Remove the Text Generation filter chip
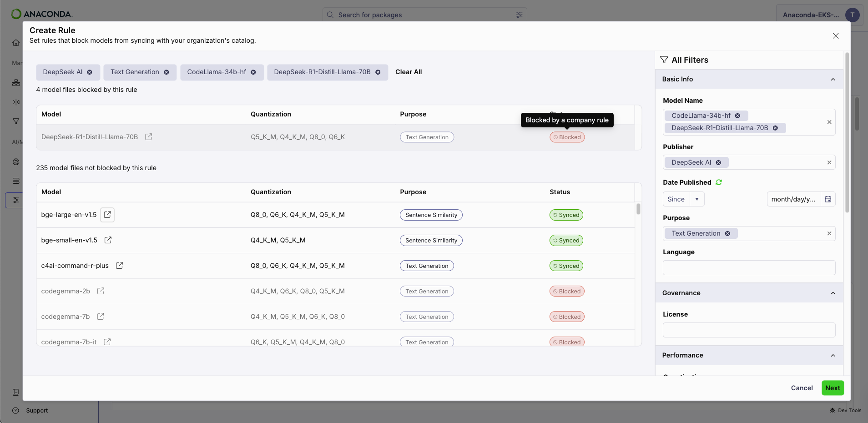The image size is (868, 423). (167, 72)
